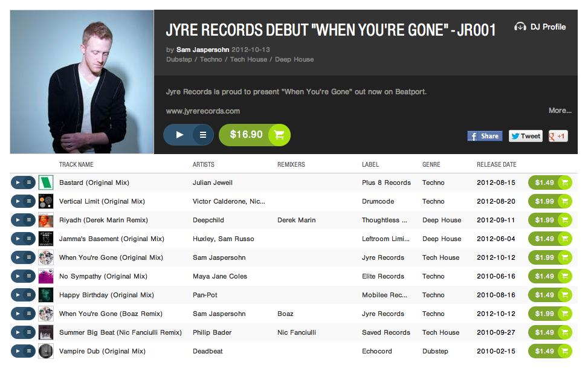Play Bastard (Original Mix) track
588x371 pixels.
coord(18,182)
